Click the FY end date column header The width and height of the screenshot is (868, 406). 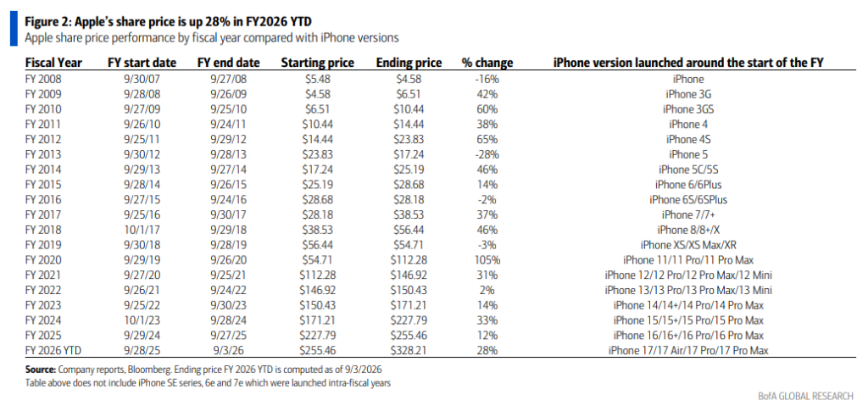(x=228, y=63)
